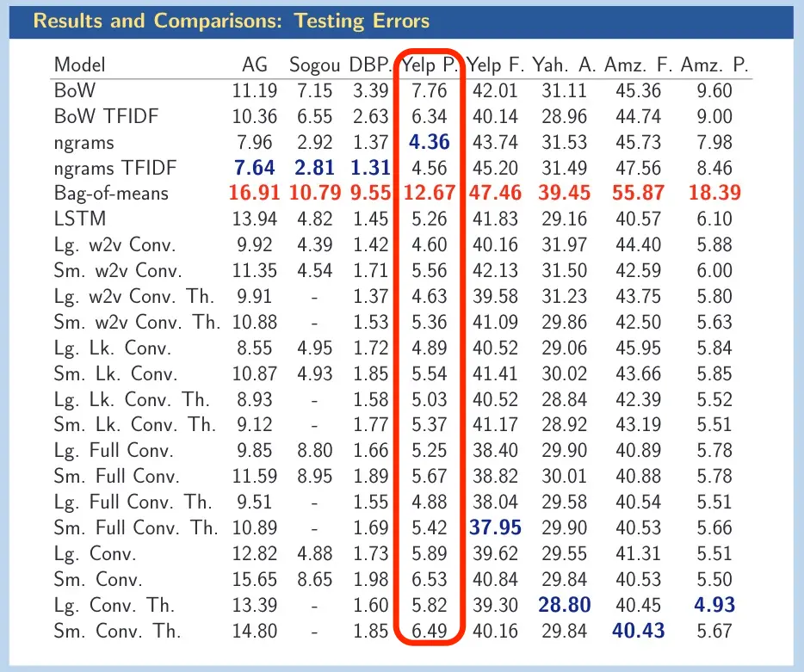Click the red value 12.67
The image size is (804, 672).
pos(430,194)
